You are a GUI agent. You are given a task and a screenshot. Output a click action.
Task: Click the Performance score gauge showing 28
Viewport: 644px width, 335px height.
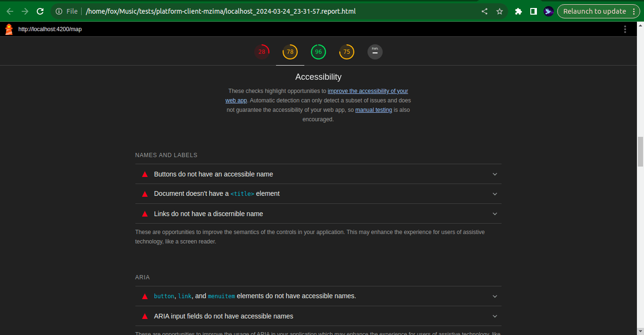[262, 52]
